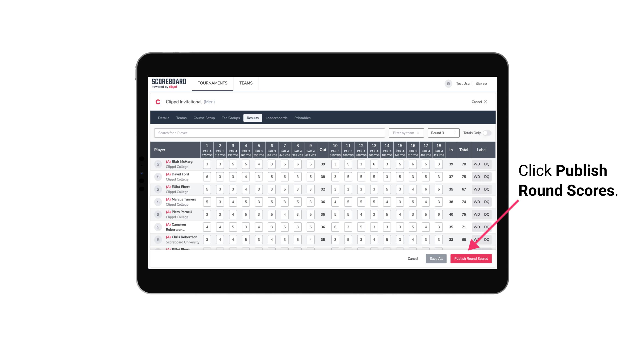Click the WD icon for Elliot Ebert
Screen dimensions: 644x346
pyautogui.click(x=477, y=189)
